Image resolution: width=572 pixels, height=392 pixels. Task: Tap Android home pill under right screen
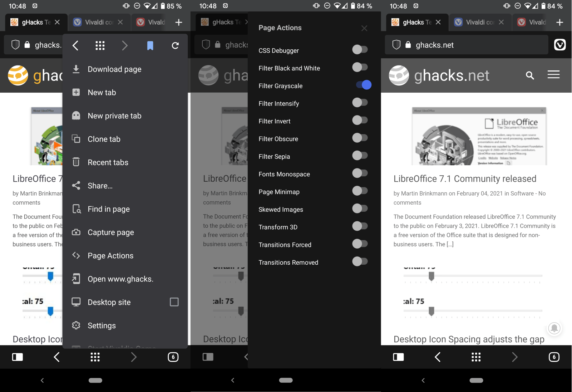(476, 380)
